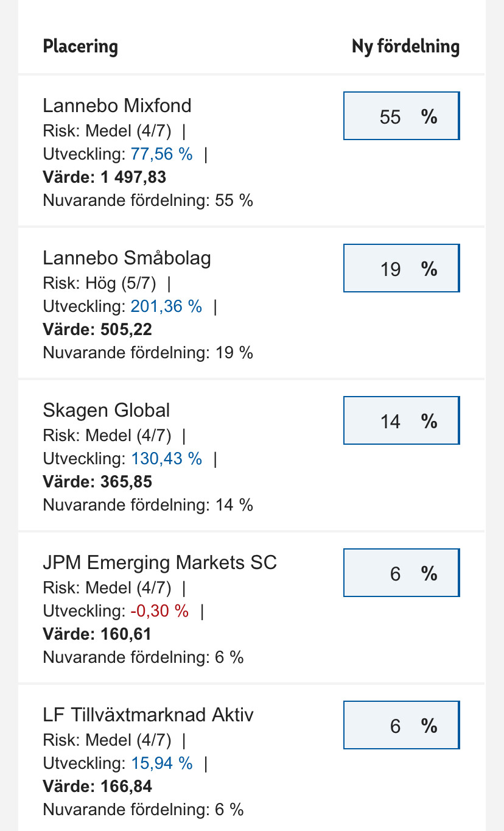Click the JPM Emerging Markets SC title
Screen dimensions: 504x831
(x=159, y=562)
